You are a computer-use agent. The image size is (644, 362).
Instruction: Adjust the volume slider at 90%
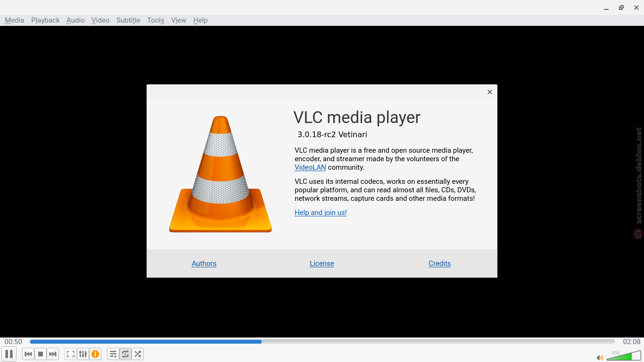tap(624, 356)
